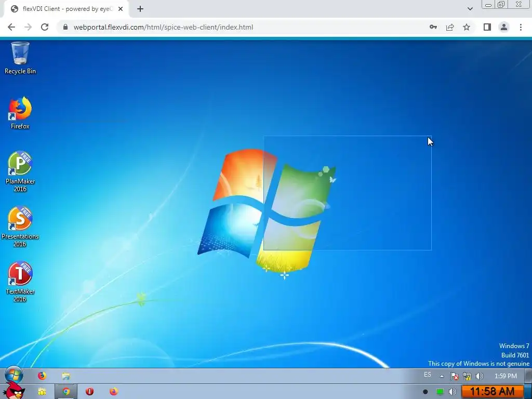
Task: Select the Presentations 2016 desktop shortcut
Action: [20, 227]
